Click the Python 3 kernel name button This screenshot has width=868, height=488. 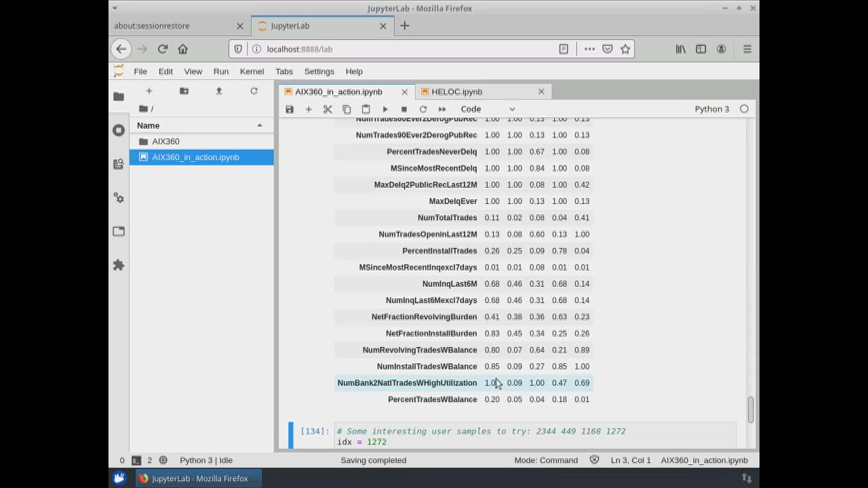tap(712, 109)
